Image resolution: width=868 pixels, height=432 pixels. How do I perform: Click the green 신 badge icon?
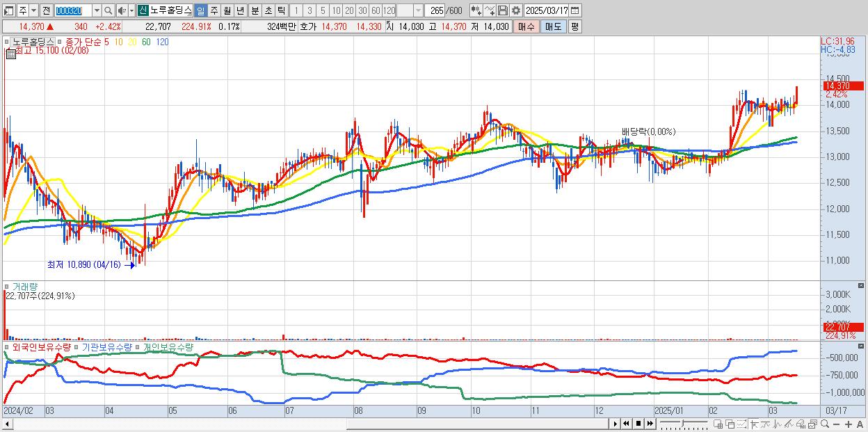coord(143,10)
